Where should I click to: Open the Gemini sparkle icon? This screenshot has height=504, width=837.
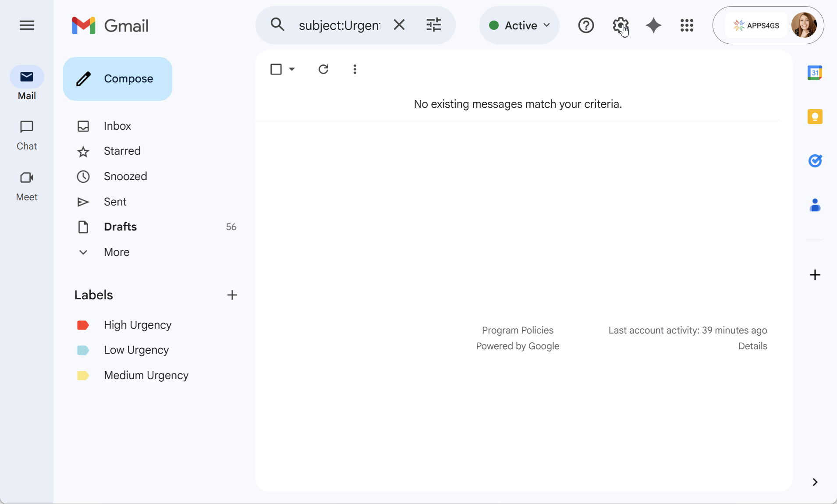653,25
